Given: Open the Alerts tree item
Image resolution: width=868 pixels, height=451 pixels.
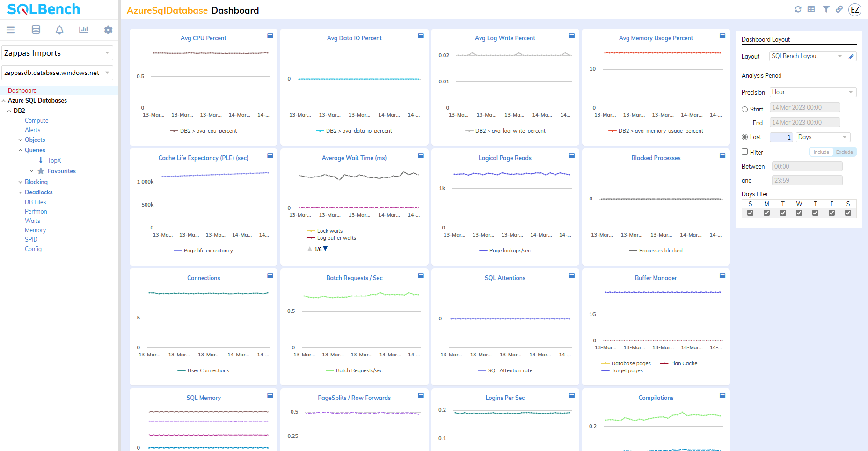Looking at the screenshot, I should 32,130.
